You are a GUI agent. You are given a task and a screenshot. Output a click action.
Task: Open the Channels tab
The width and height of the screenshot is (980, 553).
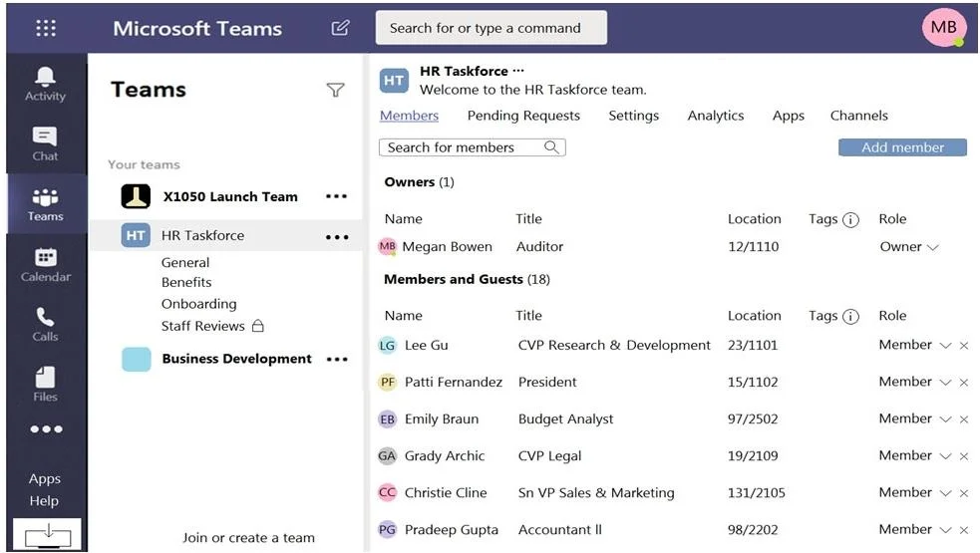[x=858, y=116]
